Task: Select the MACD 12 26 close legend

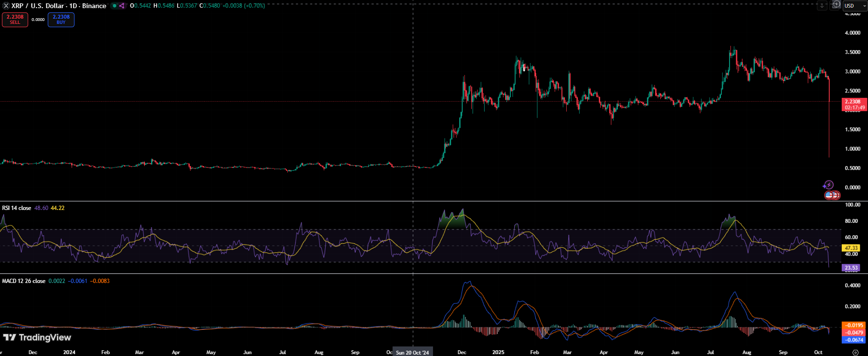Action: click(24, 281)
